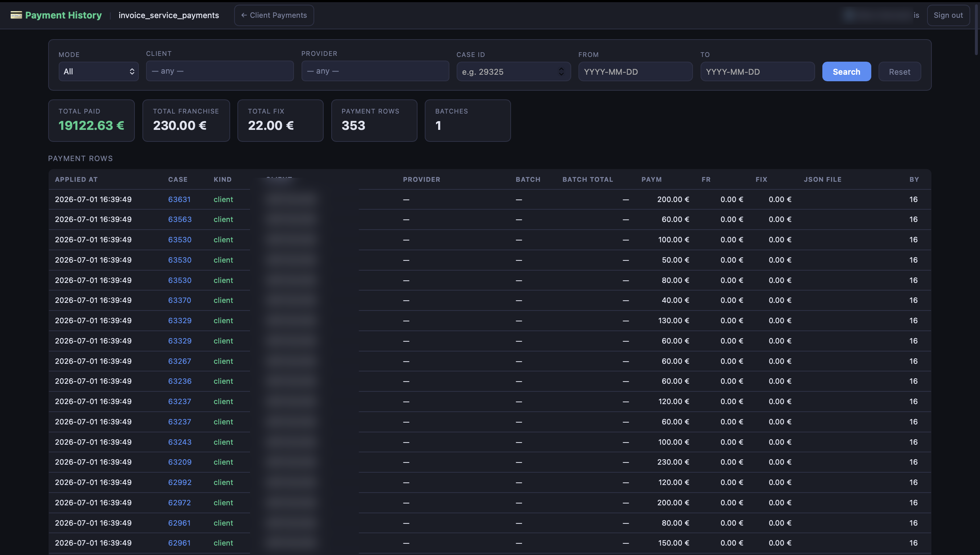Image resolution: width=980 pixels, height=555 pixels.
Task: Open case link 63563
Action: click(x=180, y=219)
